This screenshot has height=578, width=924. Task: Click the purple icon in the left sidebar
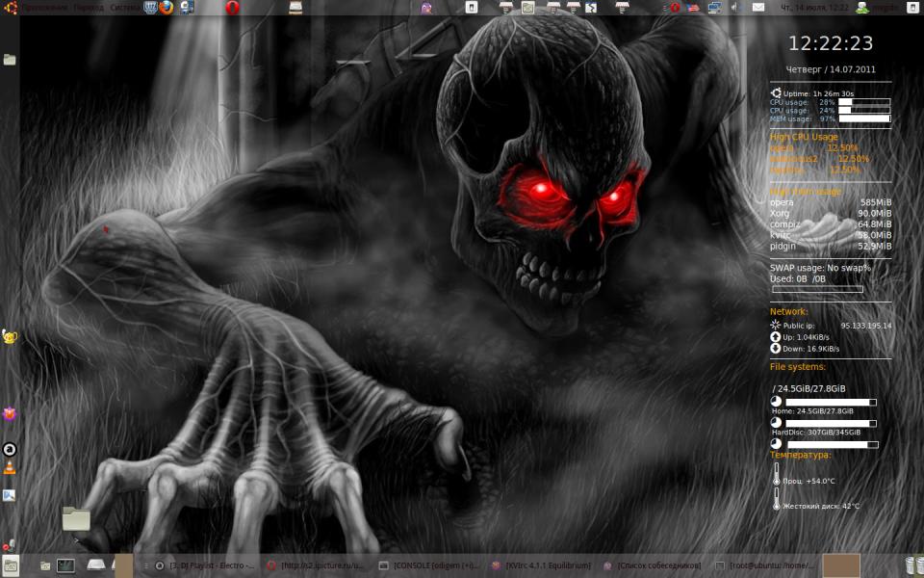tap(9, 414)
